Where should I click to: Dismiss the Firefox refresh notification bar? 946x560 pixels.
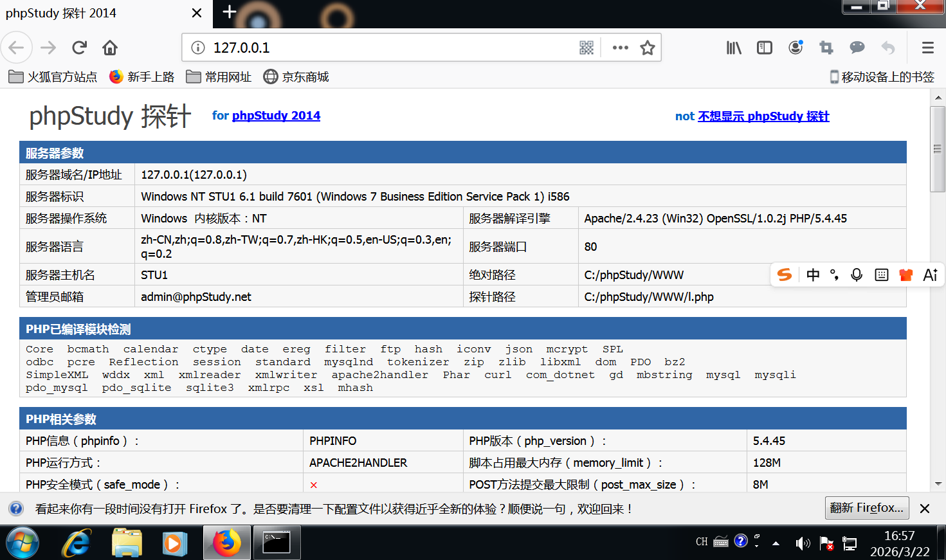pyautogui.click(x=925, y=509)
